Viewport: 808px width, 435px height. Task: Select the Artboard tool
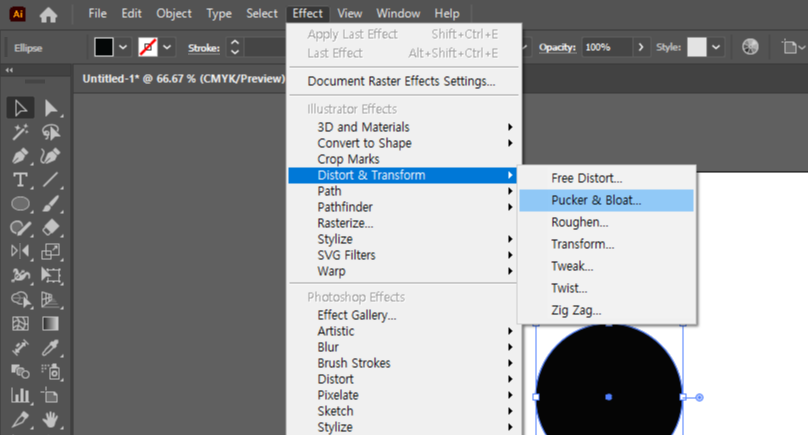coord(50,395)
